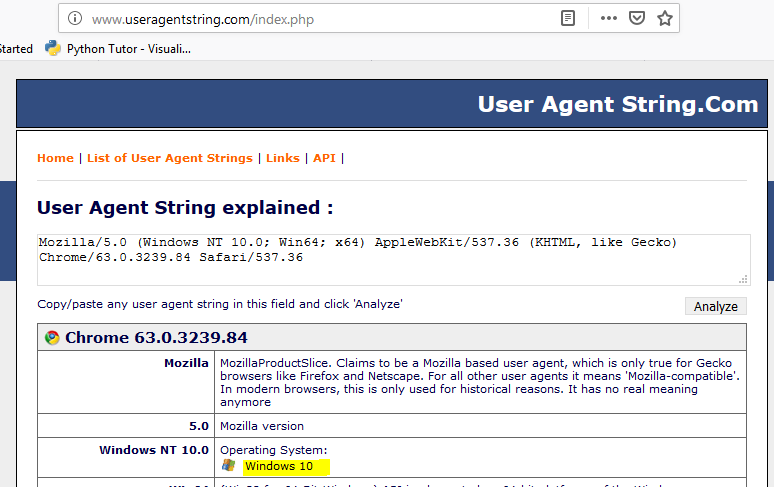Open the Home link
This screenshot has width=774, height=487.
pyautogui.click(x=55, y=158)
